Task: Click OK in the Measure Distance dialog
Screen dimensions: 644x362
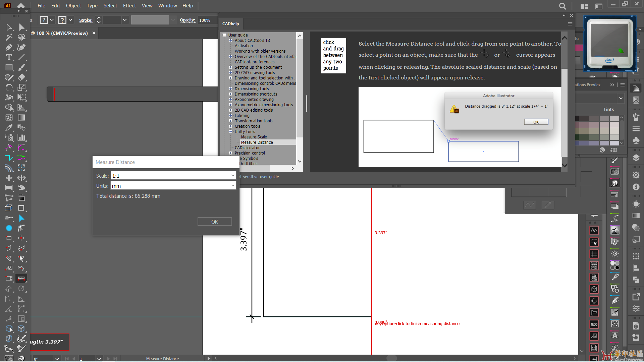Action: (x=215, y=222)
